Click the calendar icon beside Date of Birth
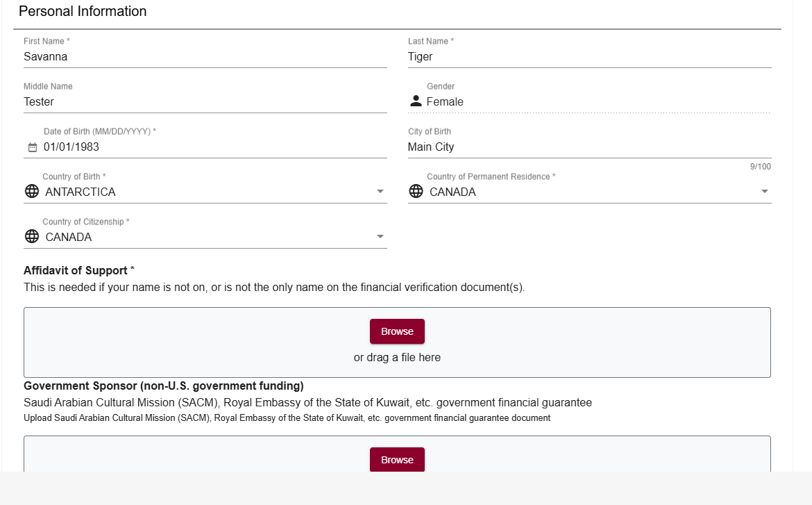 pos(32,147)
